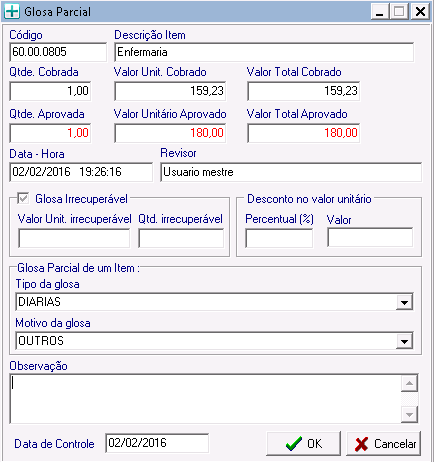The width and height of the screenshot is (434, 462).
Task: Minimize the Glosa Parcial window
Action: point(379,12)
